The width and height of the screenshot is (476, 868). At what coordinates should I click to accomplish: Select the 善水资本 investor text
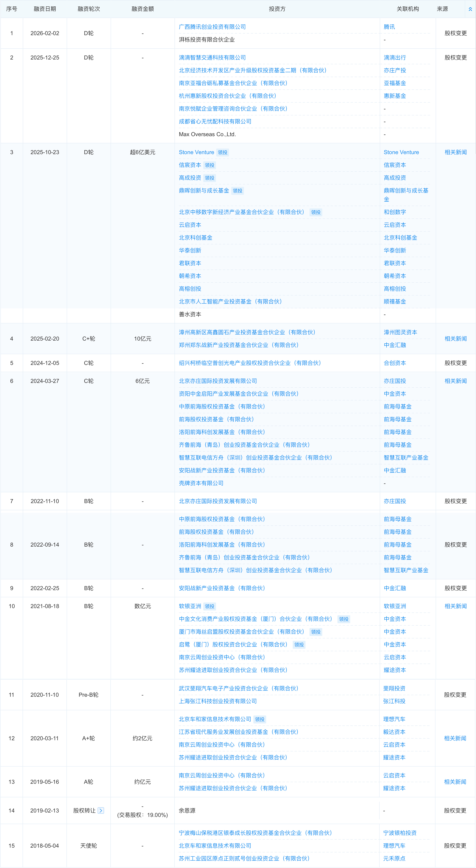(x=190, y=314)
